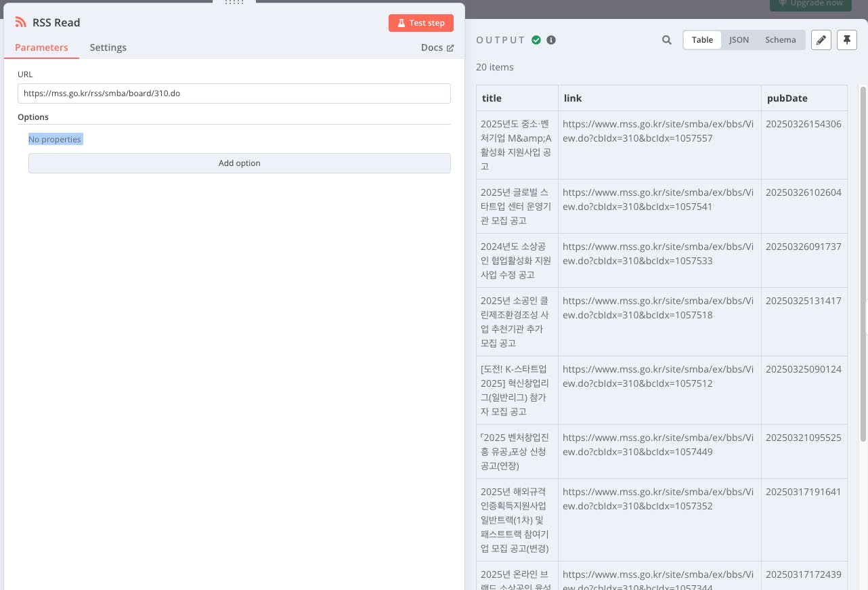Click pubDate value 20250326102604
The height and width of the screenshot is (590, 868).
click(x=804, y=192)
